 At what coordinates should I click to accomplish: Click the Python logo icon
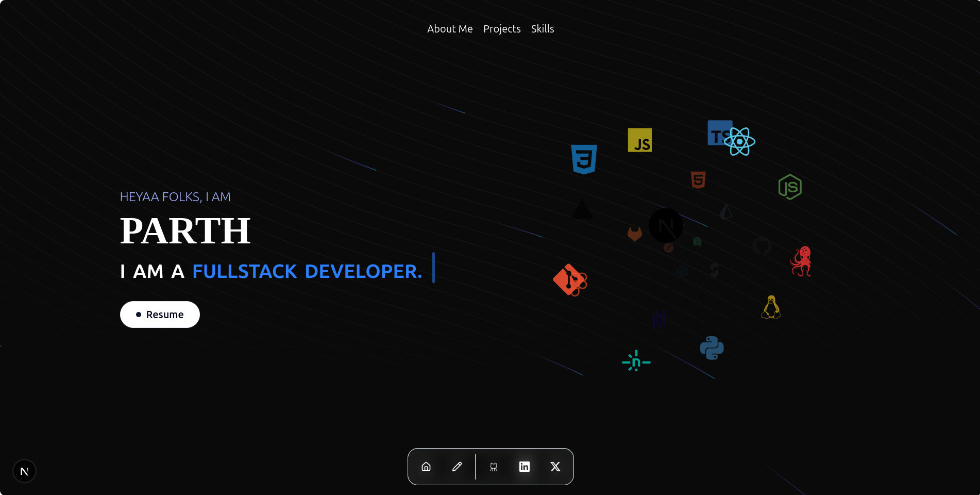point(712,348)
